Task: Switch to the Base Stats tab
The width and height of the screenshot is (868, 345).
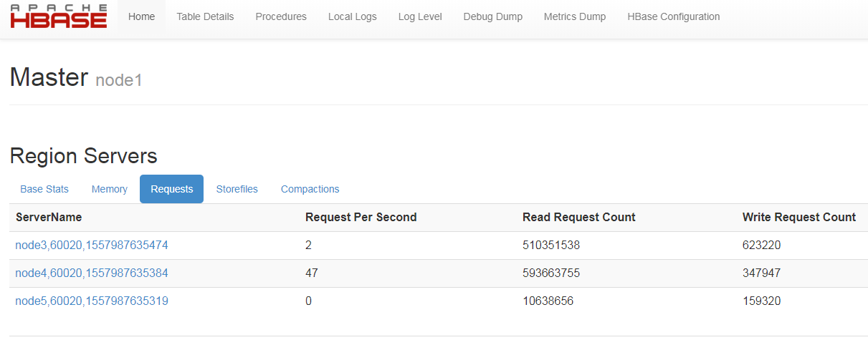Action: tap(44, 189)
